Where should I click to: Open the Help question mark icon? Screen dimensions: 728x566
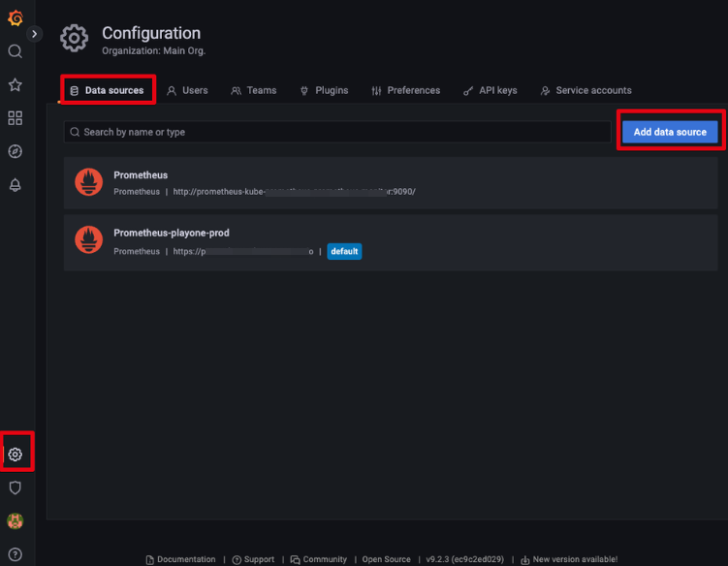[x=16, y=554]
